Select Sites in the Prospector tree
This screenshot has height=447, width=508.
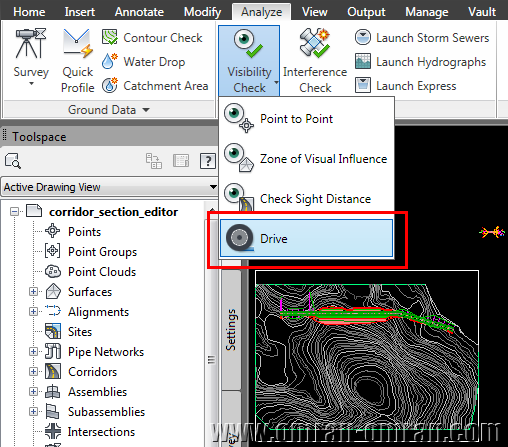tap(80, 332)
